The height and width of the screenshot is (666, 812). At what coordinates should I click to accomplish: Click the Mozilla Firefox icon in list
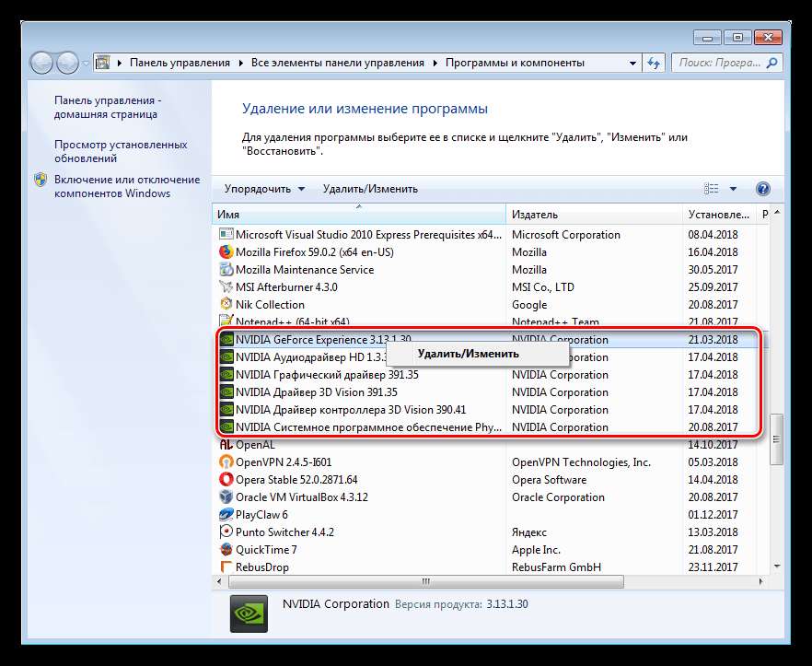point(226,251)
